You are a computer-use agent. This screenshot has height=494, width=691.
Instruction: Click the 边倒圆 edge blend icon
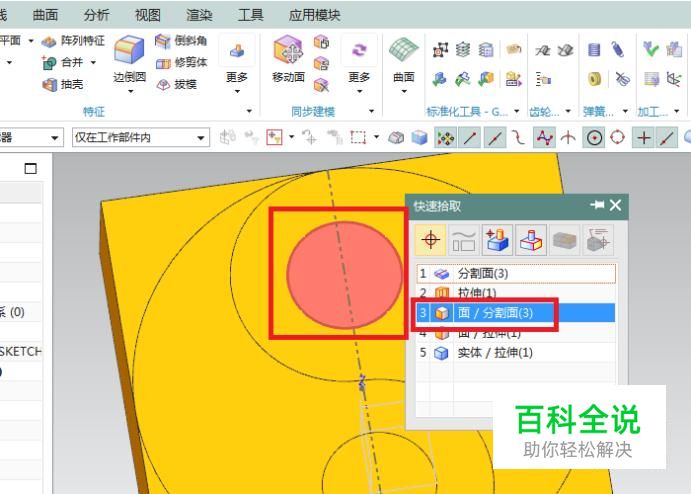(129, 50)
